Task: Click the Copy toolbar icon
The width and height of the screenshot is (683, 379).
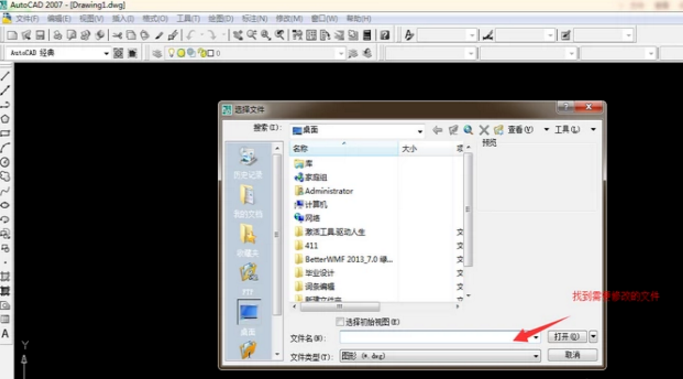Action: pos(131,35)
